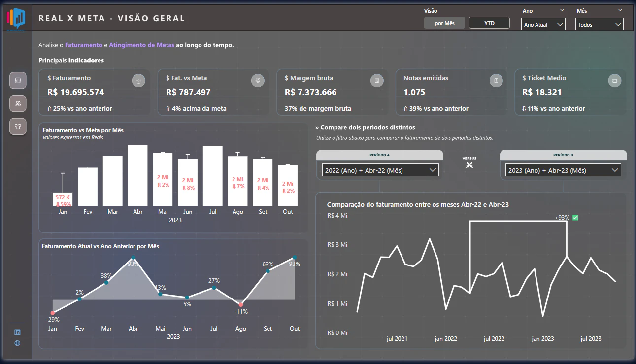Click the Ticket Medio card icon
This screenshot has width=636, height=364.
[615, 81]
